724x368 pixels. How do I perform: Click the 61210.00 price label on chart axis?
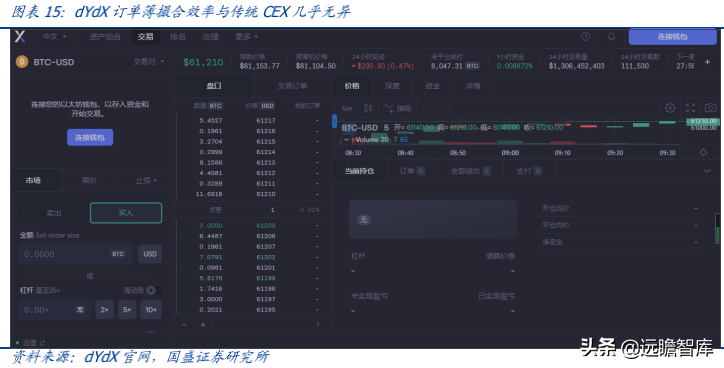pos(704,121)
